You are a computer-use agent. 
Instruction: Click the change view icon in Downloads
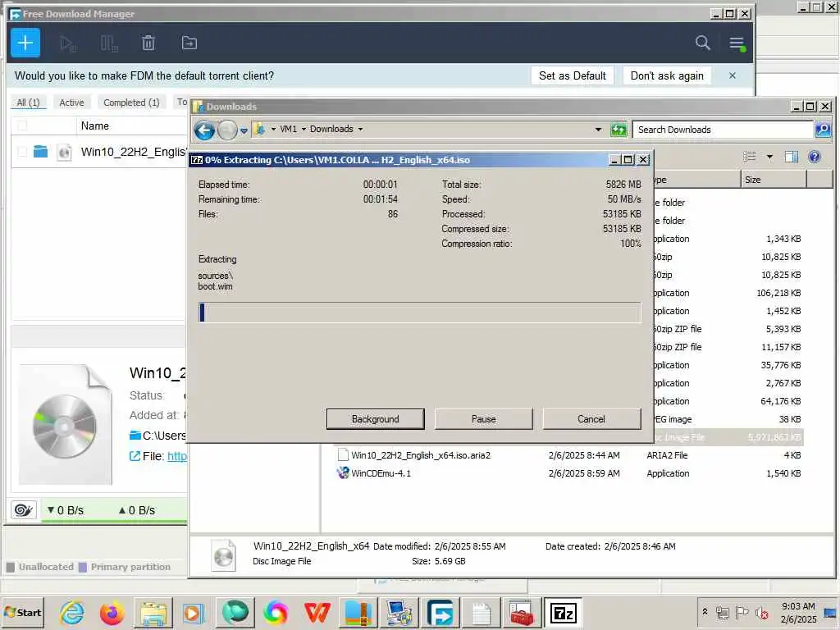(x=750, y=157)
